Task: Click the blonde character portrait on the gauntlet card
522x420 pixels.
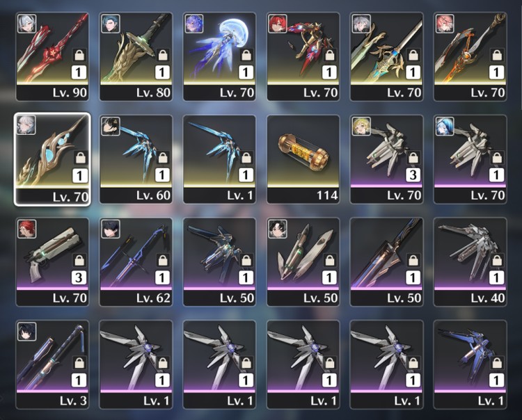Action: tap(361, 127)
